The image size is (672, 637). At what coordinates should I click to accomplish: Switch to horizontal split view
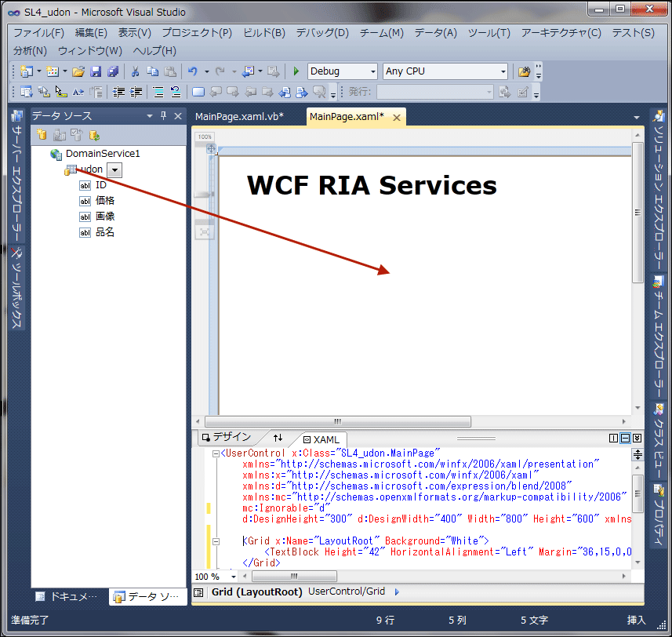pos(626,438)
